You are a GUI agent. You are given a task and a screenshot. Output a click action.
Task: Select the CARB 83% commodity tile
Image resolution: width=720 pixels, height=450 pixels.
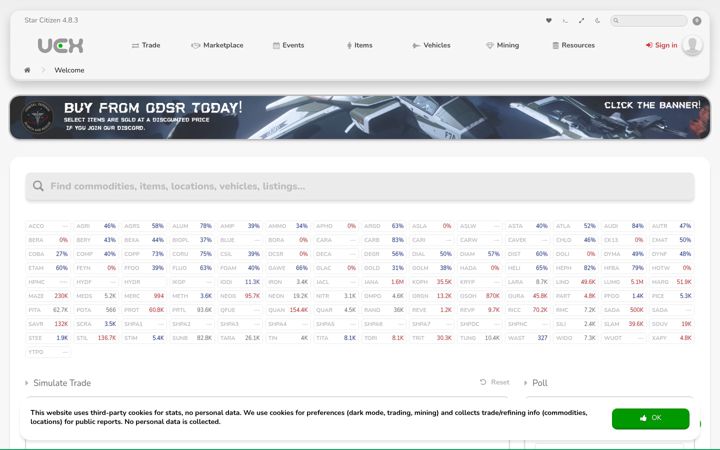[x=384, y=240]
